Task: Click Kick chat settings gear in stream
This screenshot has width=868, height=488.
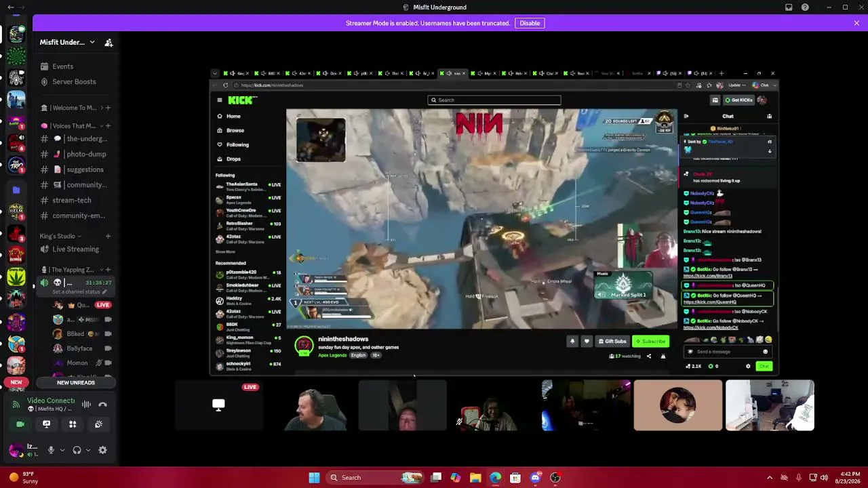Action: (x=748, y=366)
